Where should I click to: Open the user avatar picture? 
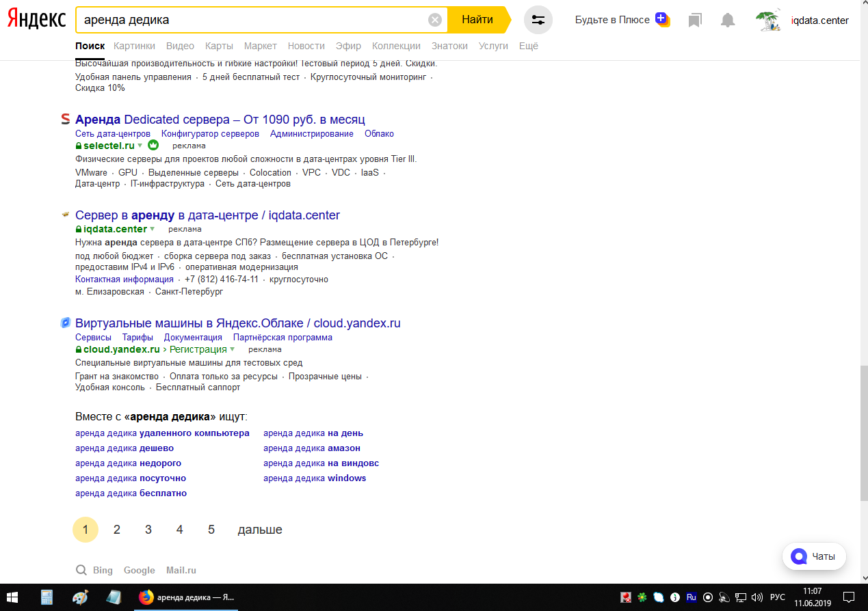pos(769,21)
